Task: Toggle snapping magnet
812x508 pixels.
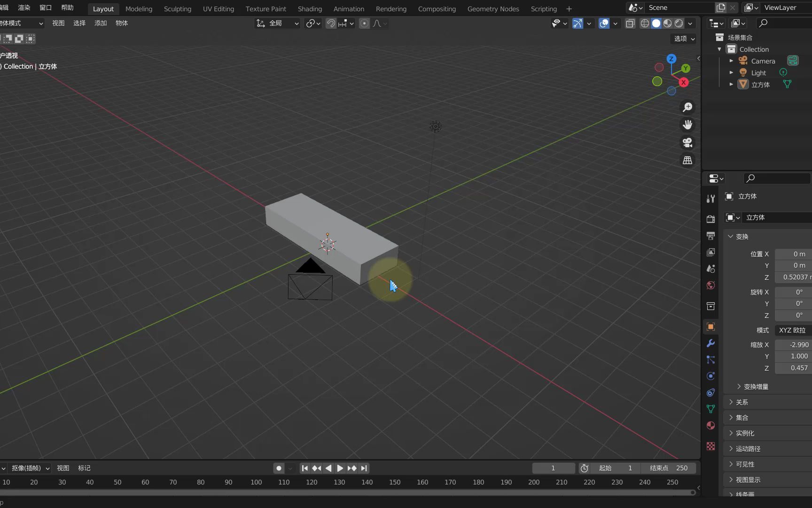Action: (x=331, y=23)
